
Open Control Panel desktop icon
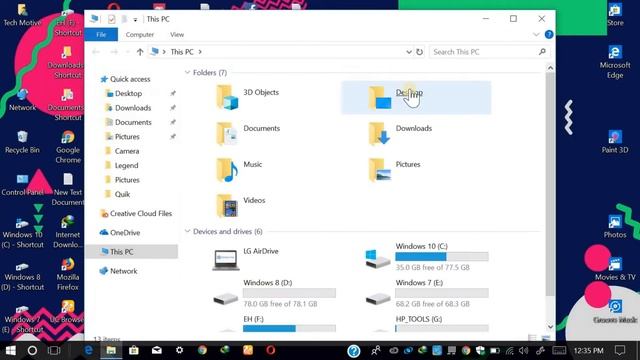pos(22,184)
